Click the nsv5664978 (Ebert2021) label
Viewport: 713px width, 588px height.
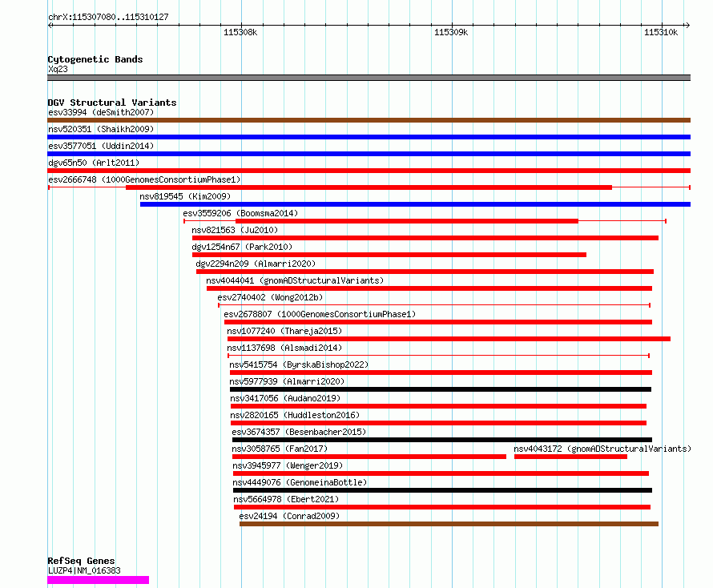tap(287, 499)
